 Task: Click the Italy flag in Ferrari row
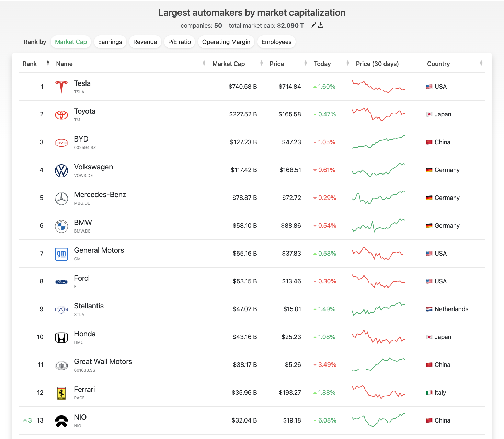point(429,393)
